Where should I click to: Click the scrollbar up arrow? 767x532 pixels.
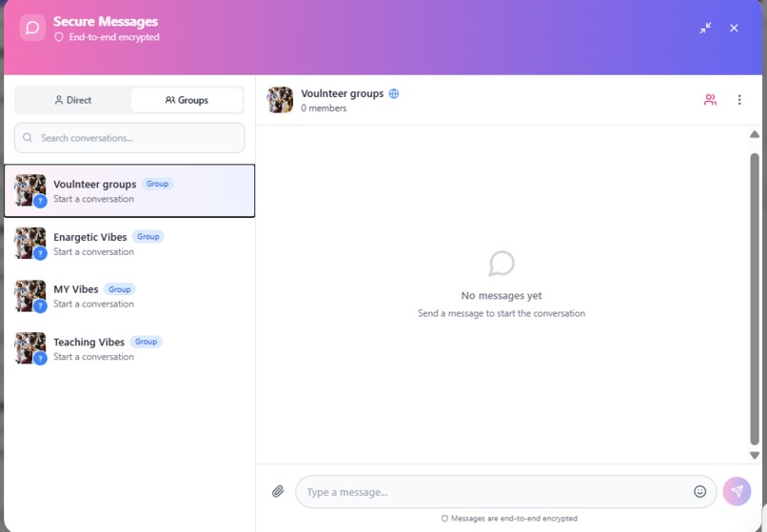(x=755, y=134)
